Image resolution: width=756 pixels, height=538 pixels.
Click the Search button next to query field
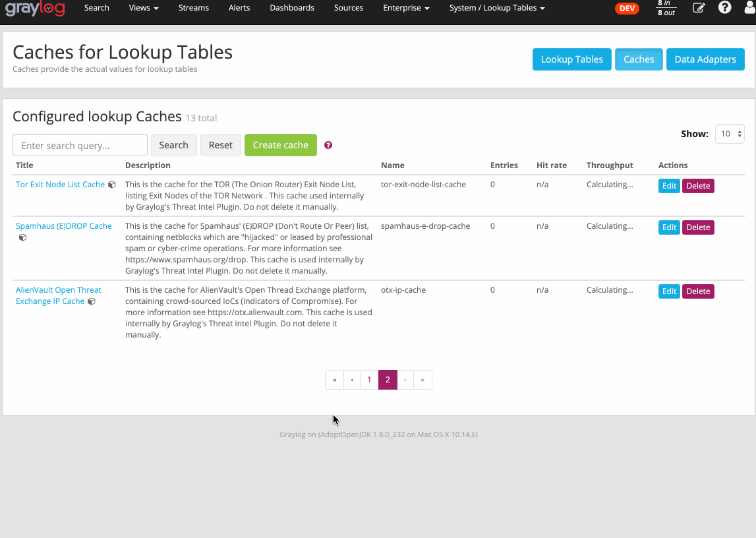coord(173,145)
